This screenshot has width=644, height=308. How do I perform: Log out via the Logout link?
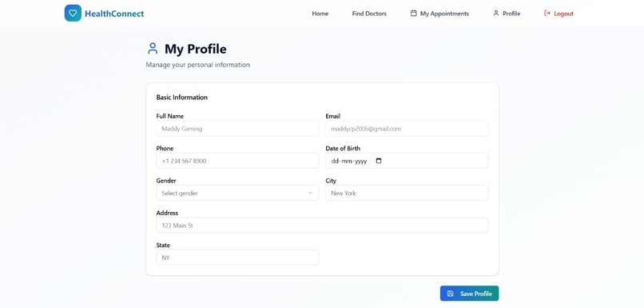559,14
